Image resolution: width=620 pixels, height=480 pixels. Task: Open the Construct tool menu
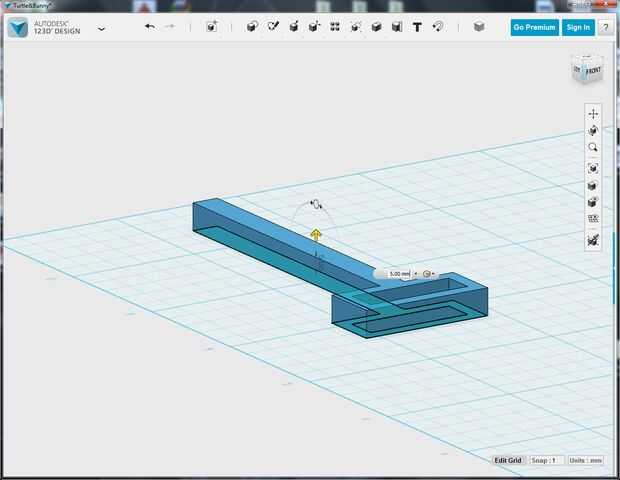pos(294,26)
